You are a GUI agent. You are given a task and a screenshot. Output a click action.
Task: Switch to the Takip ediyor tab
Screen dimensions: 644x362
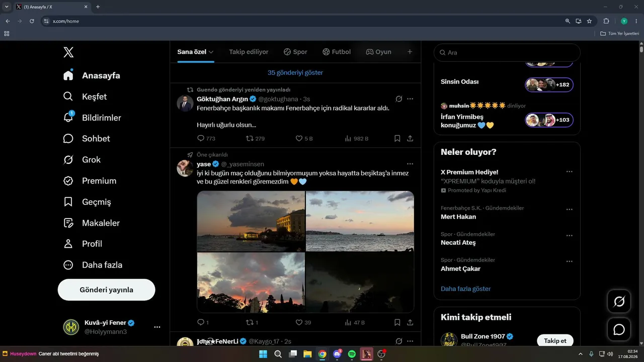click(x=249, y=52)
